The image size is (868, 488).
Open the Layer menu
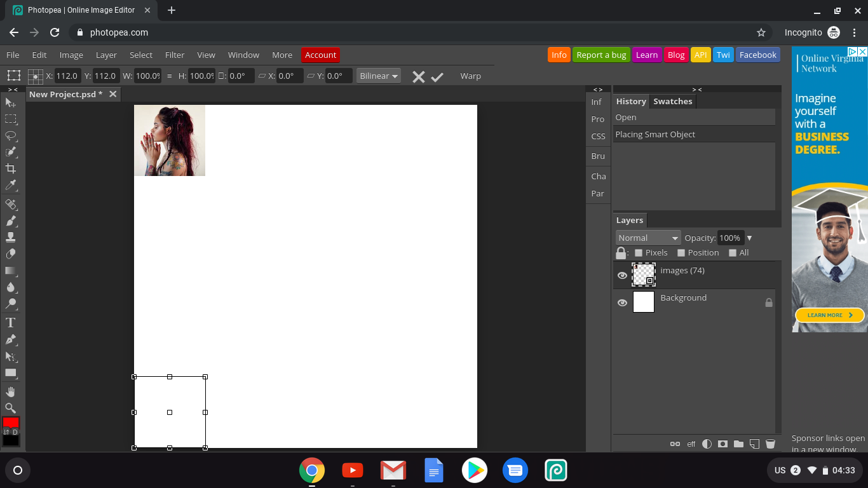pyautogui.click(x=106, y=55)
